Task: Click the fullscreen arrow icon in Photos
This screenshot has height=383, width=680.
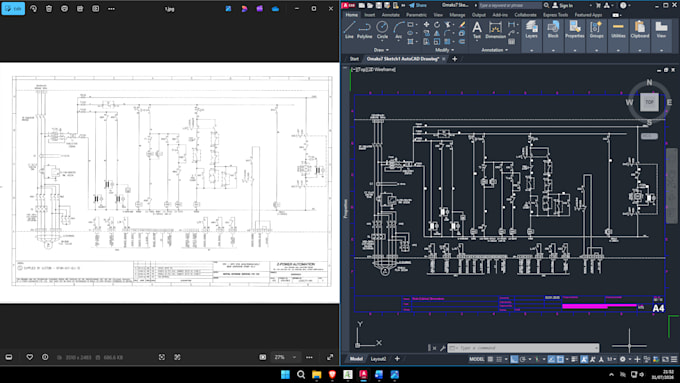Action: coord(330,357)
